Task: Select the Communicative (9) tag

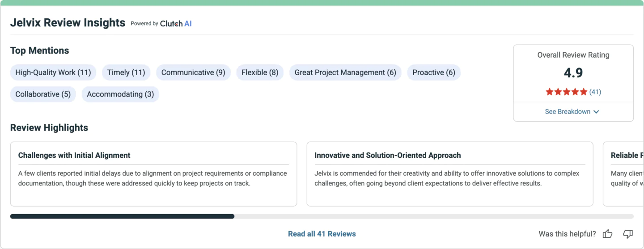Action: pos(193,72)
